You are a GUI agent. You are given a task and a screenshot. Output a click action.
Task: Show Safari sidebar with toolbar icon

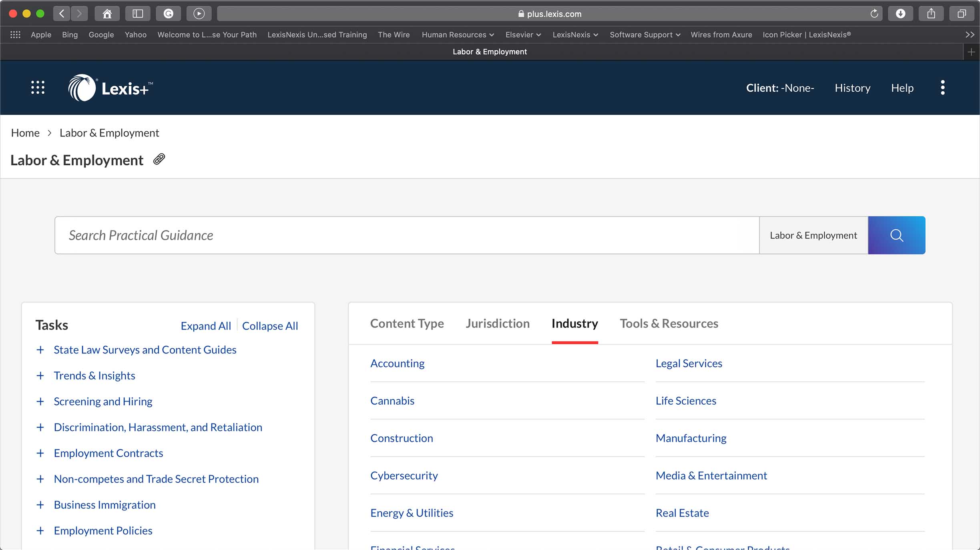coord(138,14)
